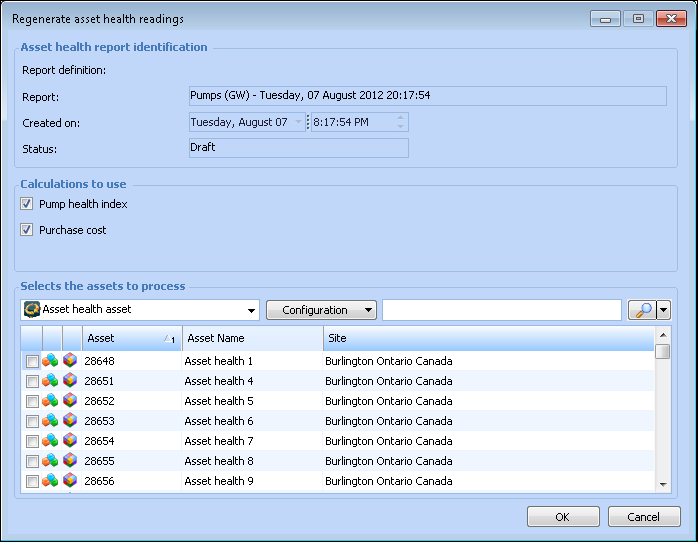
Task: Sort by the Site column header
Action: (x=488, y=339)
